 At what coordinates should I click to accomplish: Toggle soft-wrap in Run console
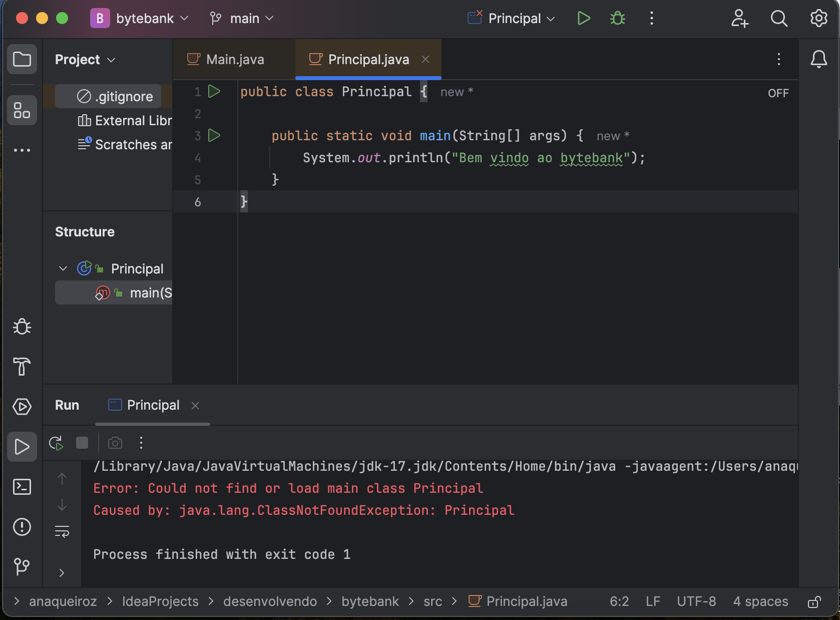point(62,531)
